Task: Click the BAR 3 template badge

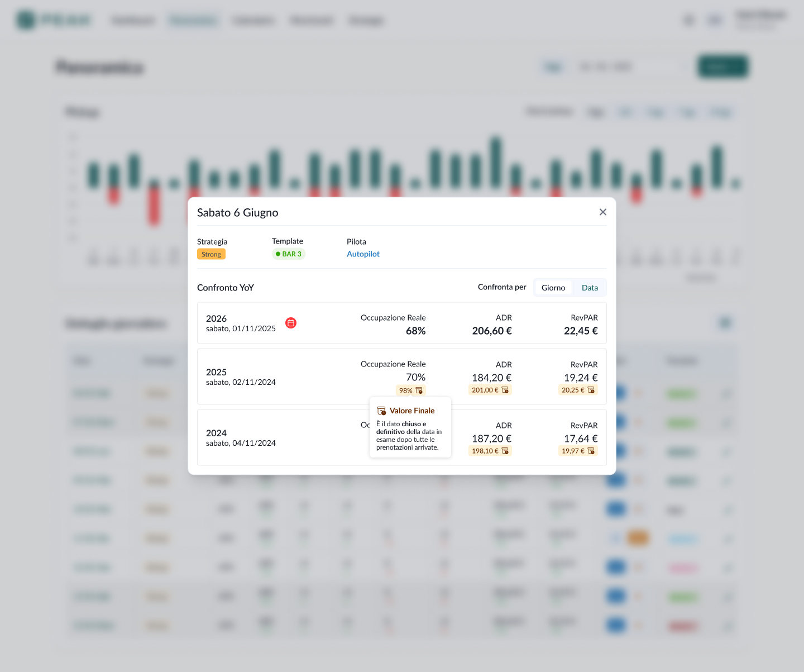Action: (289, 254)
